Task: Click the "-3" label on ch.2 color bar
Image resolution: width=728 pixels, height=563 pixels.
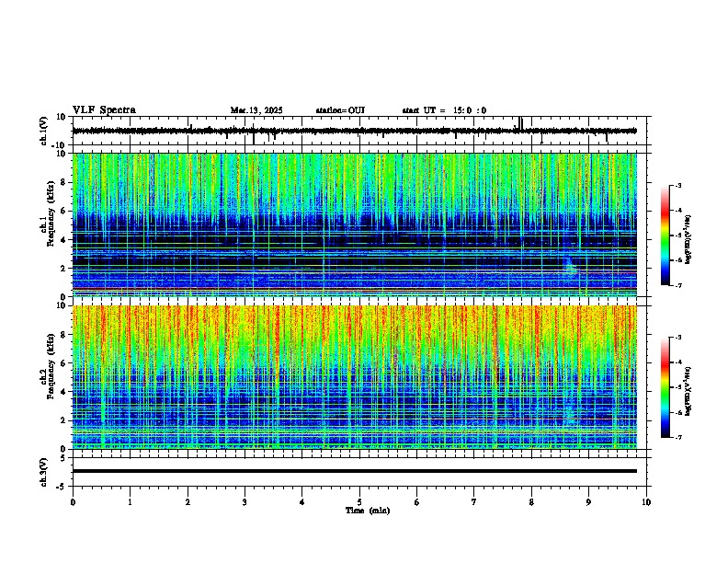Action: point(677,338)
